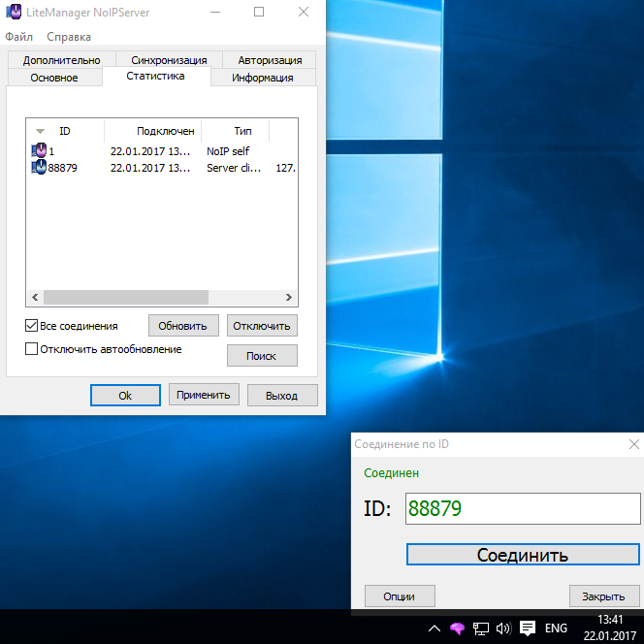The image size is (644, 644).
Task: Minimize the LiteManager NoIPServer window
Action: pyautogui.click(x=215, y=12)
